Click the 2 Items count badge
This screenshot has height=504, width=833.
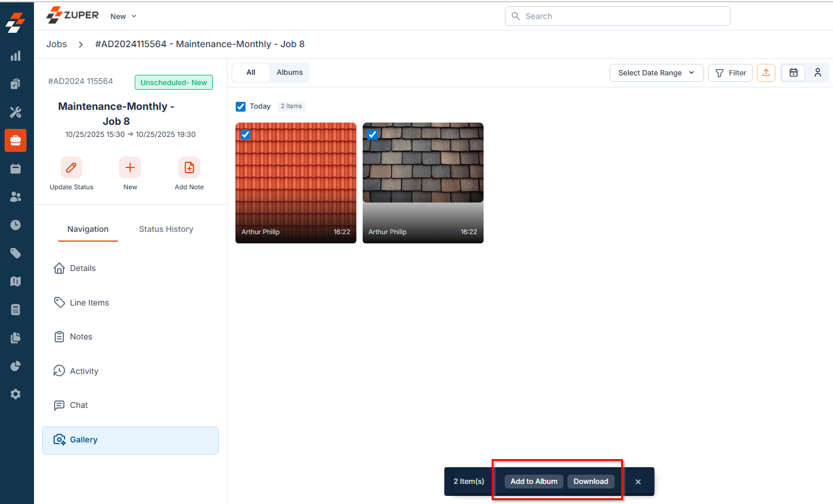(291, 106)
